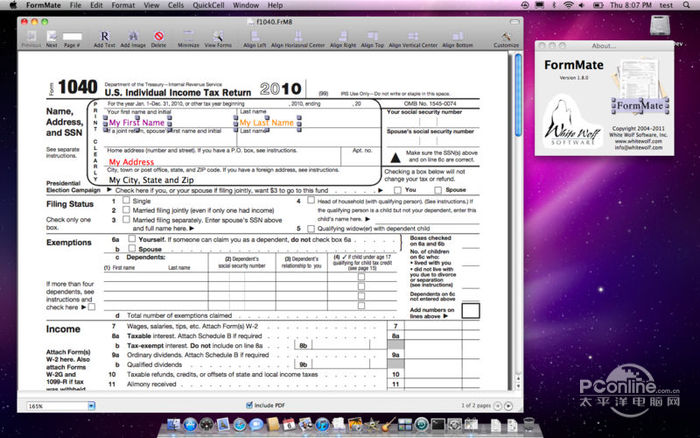
Task: Select the My First Name text cell
Action: pyautogui.click(x=137, y=123)
